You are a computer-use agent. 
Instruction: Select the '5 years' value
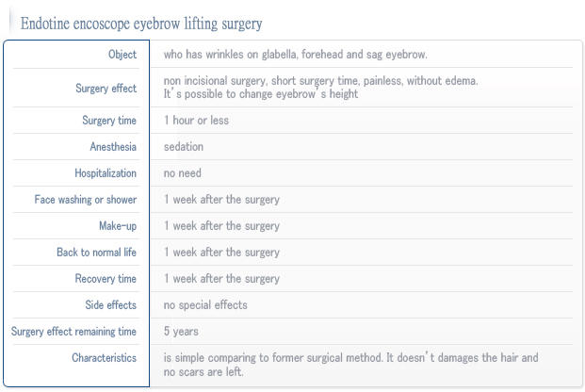coord(181,332)
